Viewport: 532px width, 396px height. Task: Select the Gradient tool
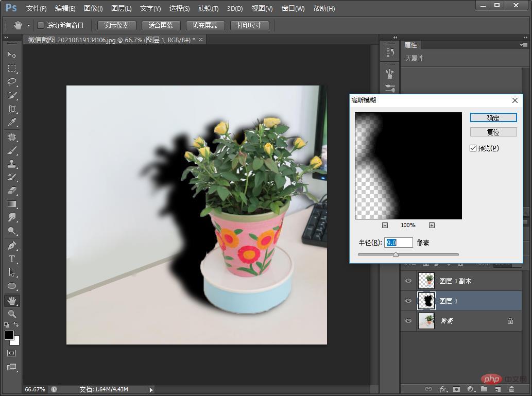pos(12,204)
